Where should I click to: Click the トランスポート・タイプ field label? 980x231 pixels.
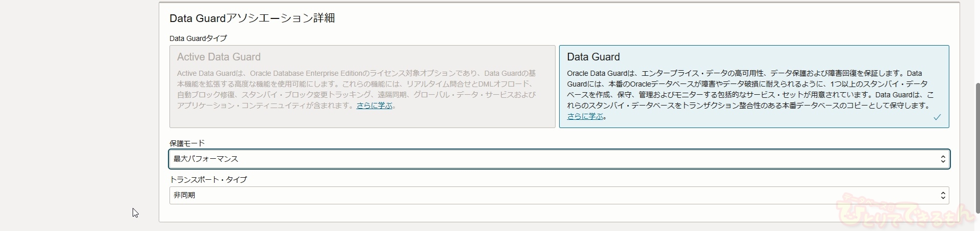coord(208,180)
